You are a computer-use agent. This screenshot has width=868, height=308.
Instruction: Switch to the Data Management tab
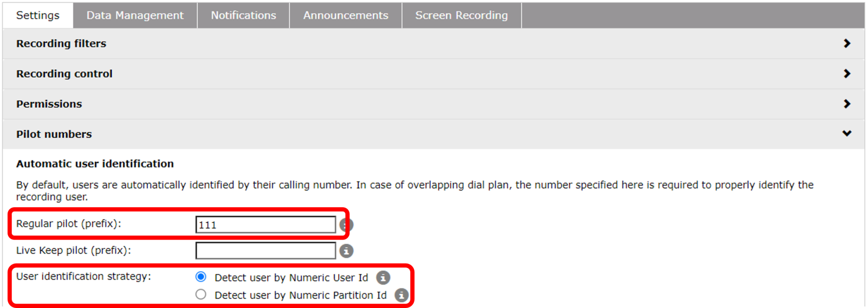tap(135, 15)
